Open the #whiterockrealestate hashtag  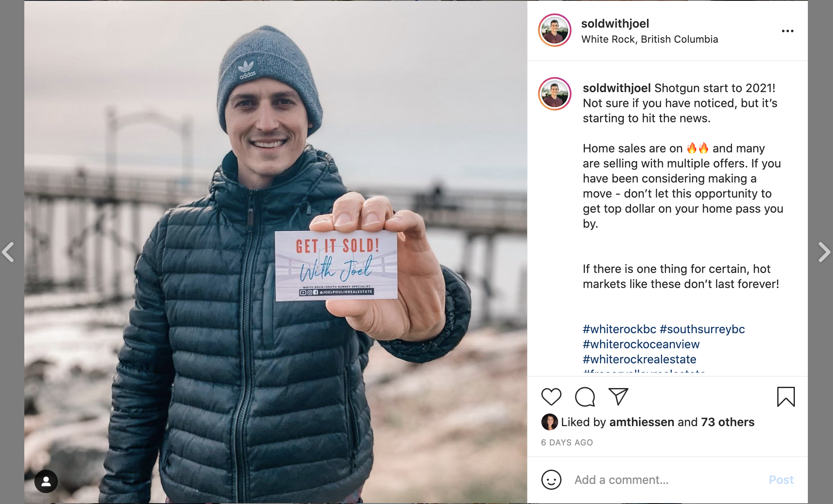[639, 359]
